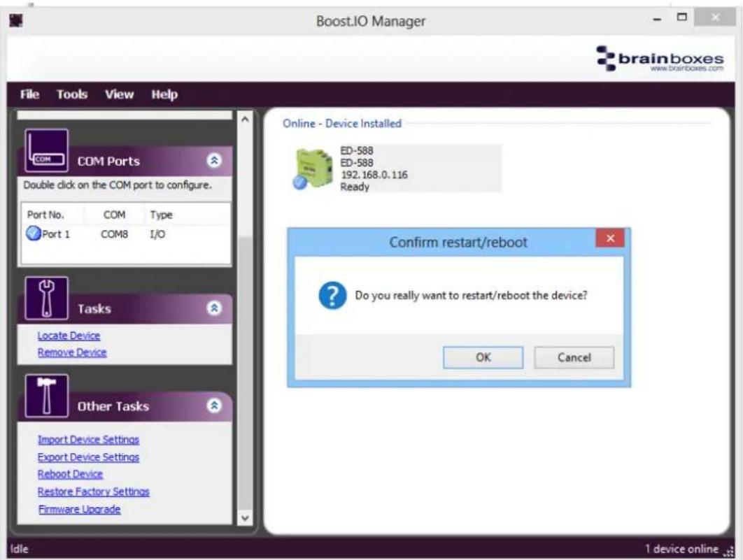Viewport: 743px width, 560px height.
Task: Click Export Device Settings link
Action: pyautogui.click(x=88, y=457)
